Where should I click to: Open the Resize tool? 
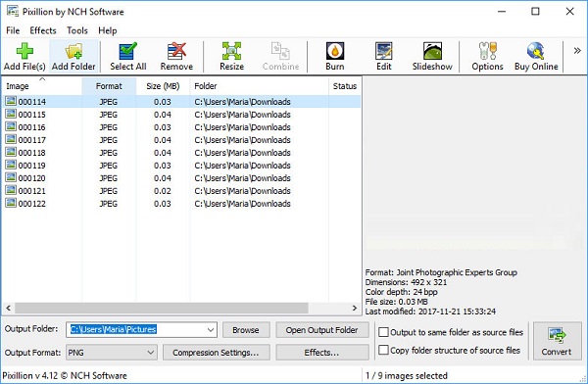(231, 56)
